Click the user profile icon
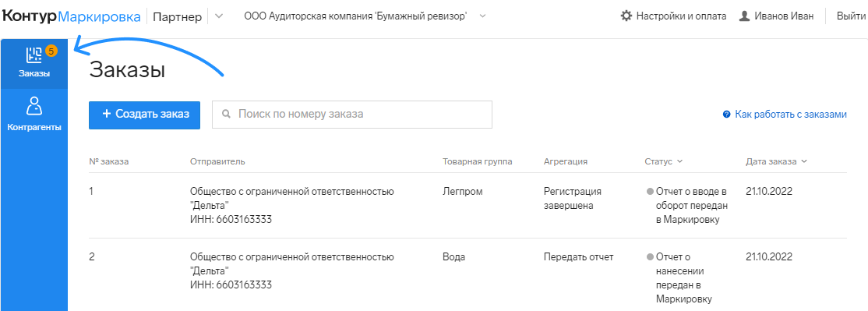Screen dimensions: 868x311 click(745, 16)
